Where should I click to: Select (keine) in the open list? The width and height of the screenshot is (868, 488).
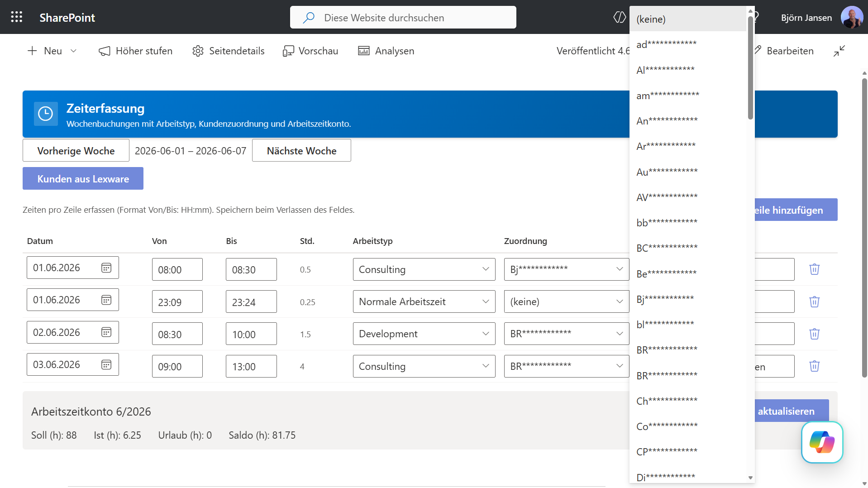(688, 19)
